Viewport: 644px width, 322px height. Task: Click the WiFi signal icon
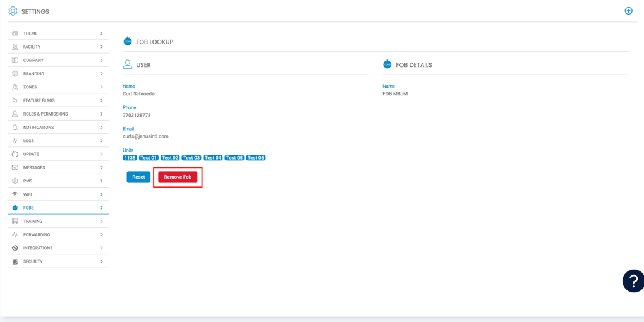(15, 194)
